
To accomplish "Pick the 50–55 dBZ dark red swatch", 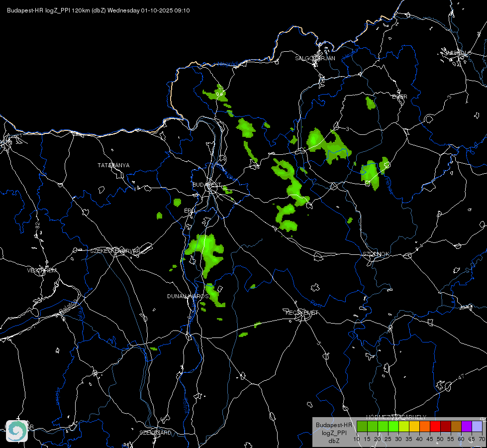I will 446,426.
